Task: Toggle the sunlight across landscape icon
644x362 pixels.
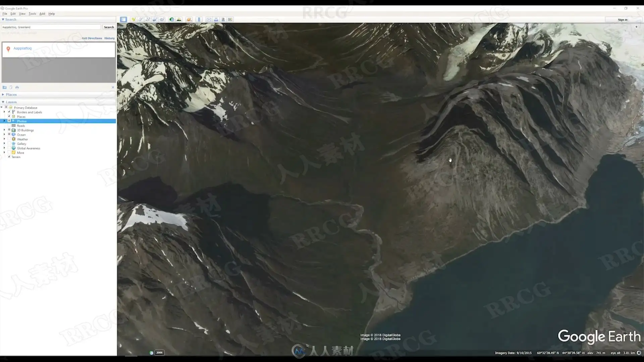Action: click(x=179, y=19)
